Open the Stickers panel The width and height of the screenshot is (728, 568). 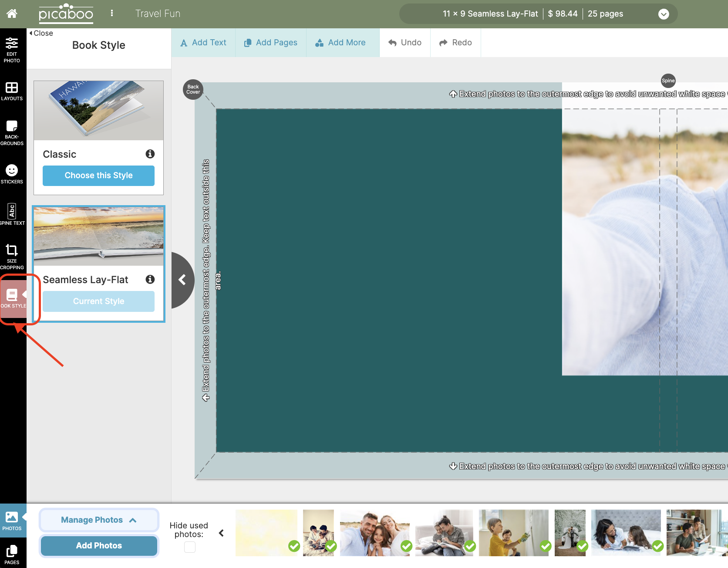click(12, 174)
